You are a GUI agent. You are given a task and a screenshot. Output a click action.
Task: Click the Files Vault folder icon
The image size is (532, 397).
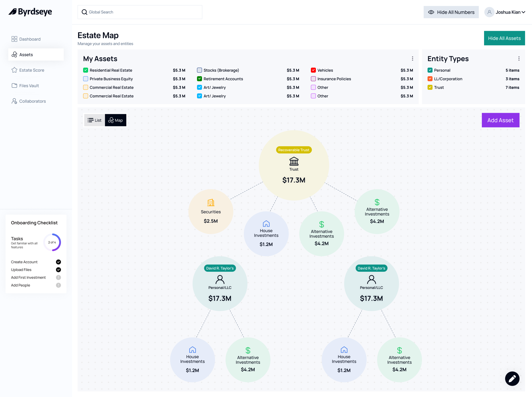coord(14,86)
